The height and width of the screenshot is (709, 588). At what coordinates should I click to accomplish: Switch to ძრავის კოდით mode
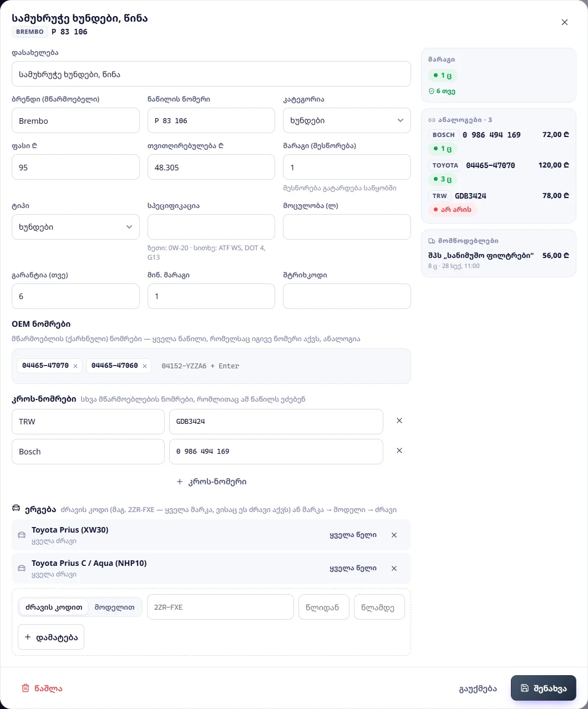(54, 607)
